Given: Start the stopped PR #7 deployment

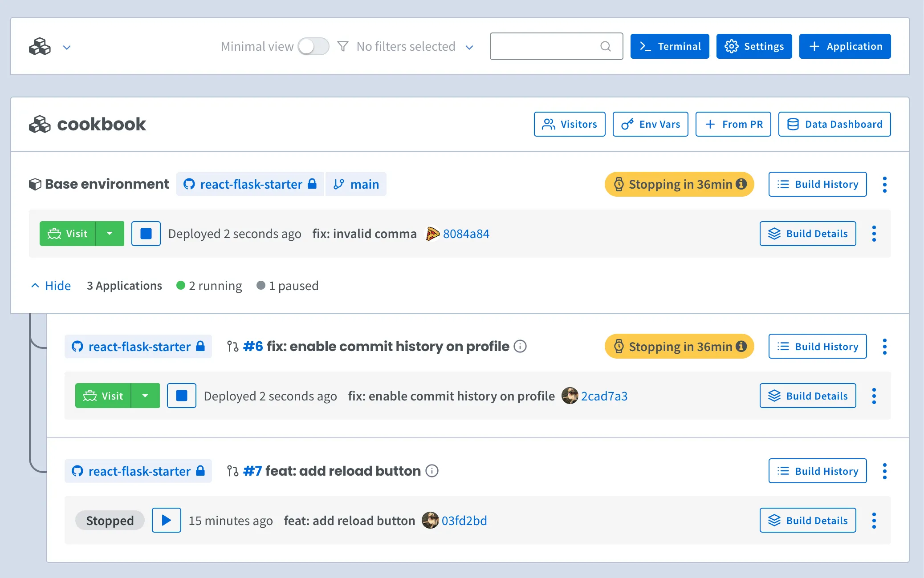Looking at the screenshot, I should [x=166, y=520].
